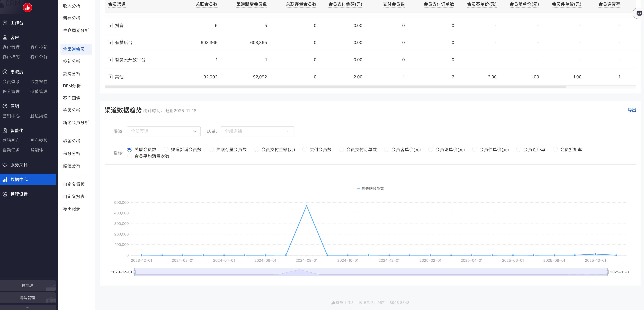The height and width of the screenshot is (310, 644).
Task: Click the 忠诚度 smiley icon
Action: click(x=5, y=72)
